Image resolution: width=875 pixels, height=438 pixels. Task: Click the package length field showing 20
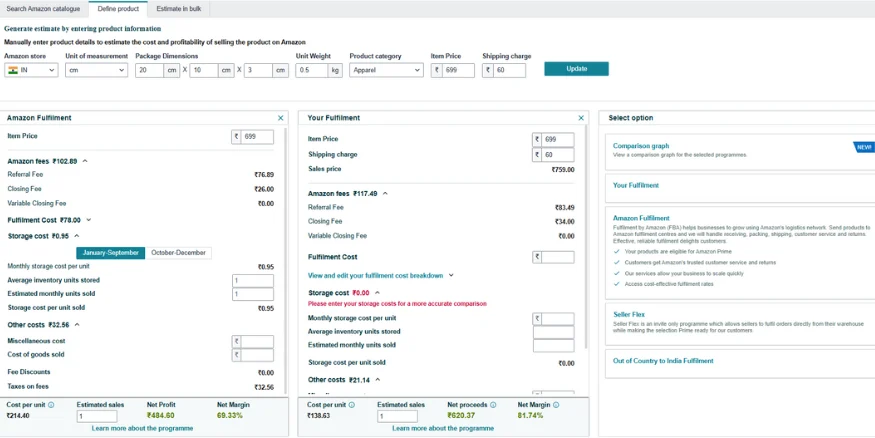(150, 70)
